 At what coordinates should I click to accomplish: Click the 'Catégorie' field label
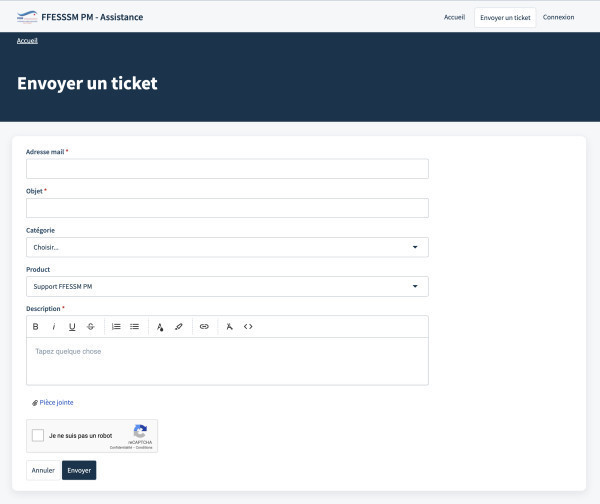40,230
